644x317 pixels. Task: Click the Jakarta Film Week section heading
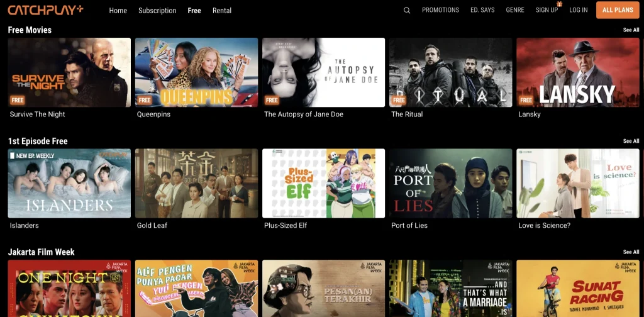point(41,252)
